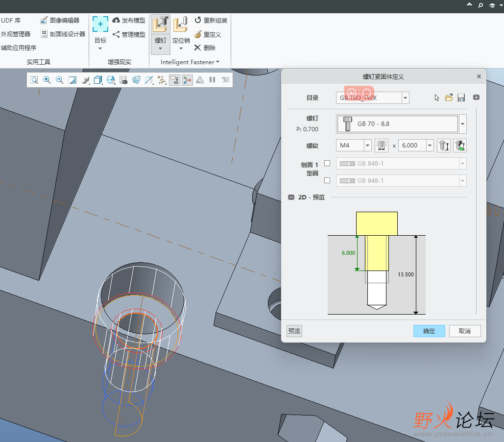Click 管理模型 manage model

point(129,34)
